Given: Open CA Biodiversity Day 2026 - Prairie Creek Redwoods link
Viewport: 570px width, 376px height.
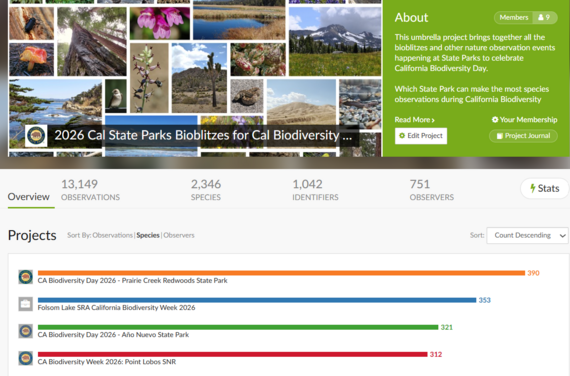Looking at the screenshot, I should coord(133,281).
